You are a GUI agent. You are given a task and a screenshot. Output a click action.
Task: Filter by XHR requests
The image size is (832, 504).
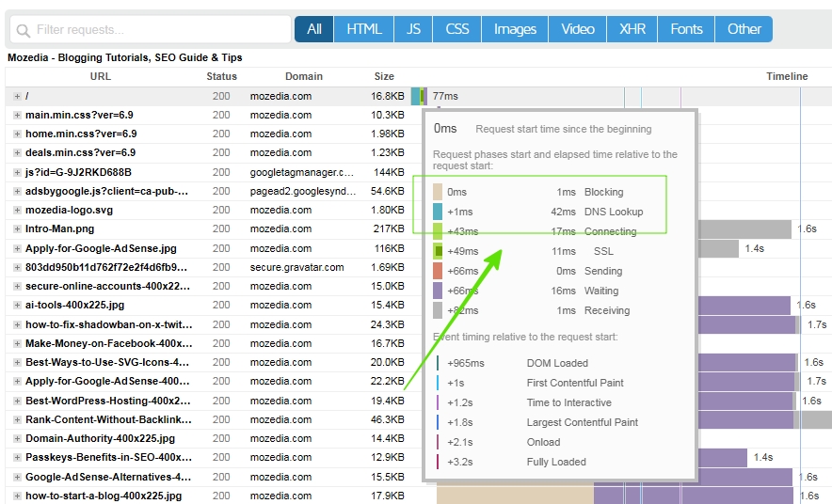[x=632, y=29]
